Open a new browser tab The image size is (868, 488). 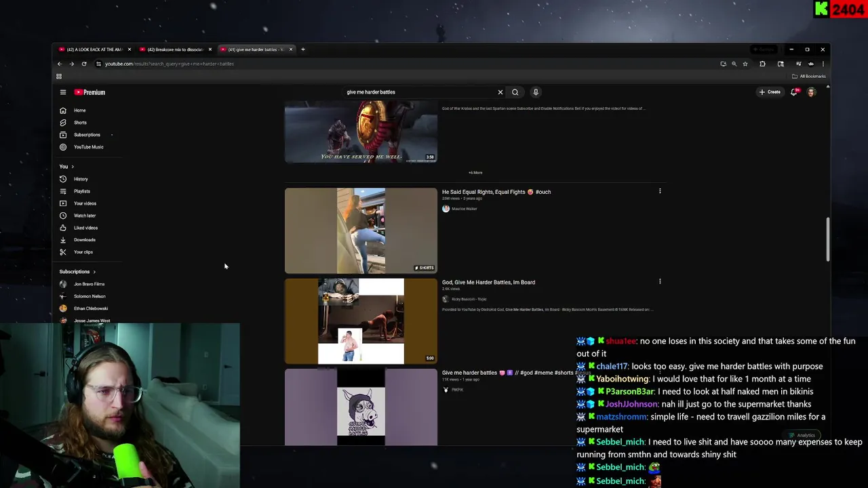tap(303, 49)
